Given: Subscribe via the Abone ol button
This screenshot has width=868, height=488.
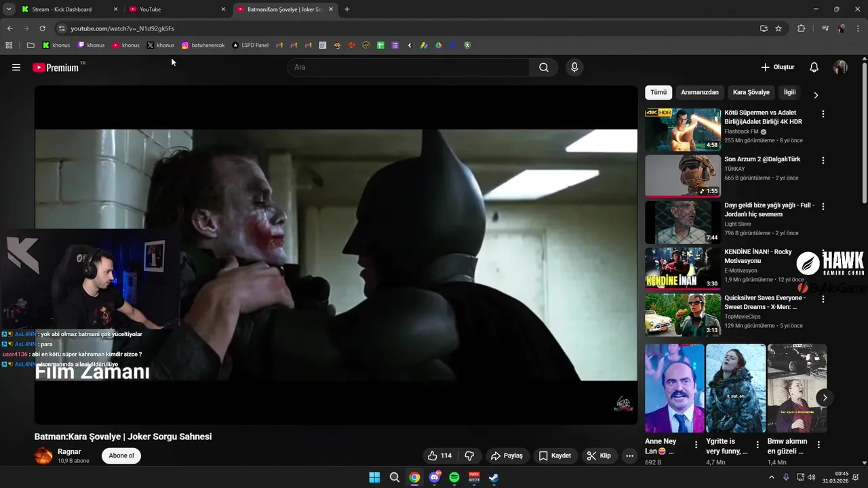Looking at the screenshot, I should [x=121, y=455].
